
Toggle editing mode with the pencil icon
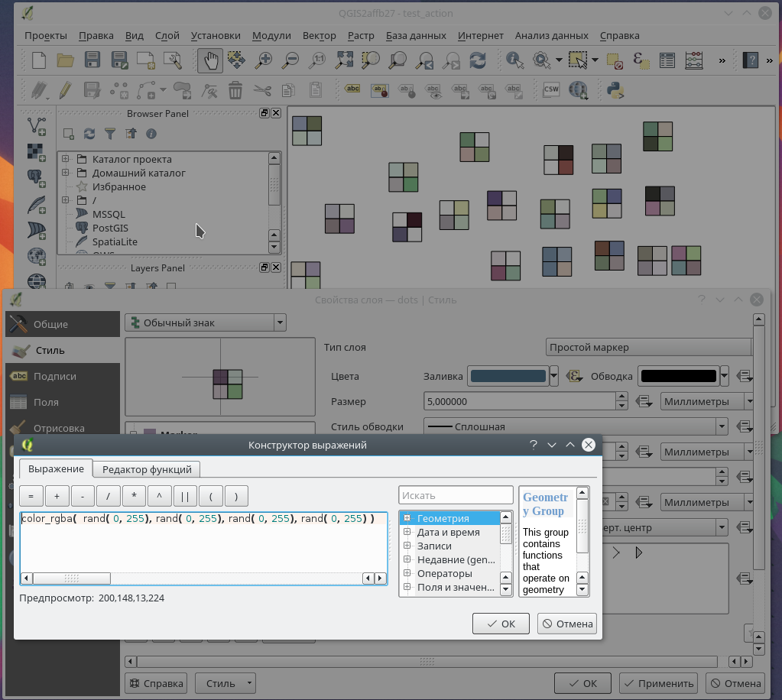64,89
